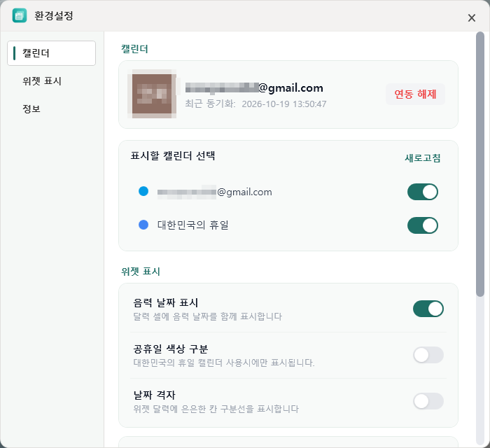Enable the 날짜 격자 toggle
Viewport: 490px width, 448px height.
tap(428, 401)
